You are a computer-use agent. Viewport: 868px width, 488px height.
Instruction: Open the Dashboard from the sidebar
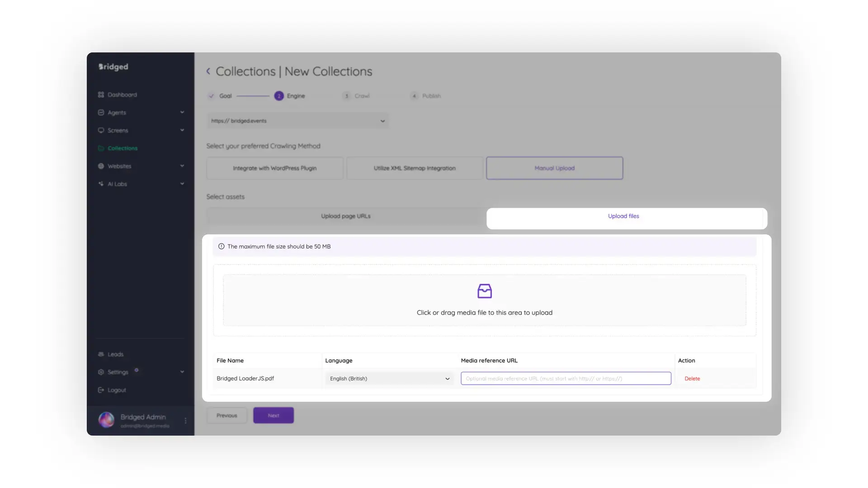pyautogui.click(x=101, y=94)
